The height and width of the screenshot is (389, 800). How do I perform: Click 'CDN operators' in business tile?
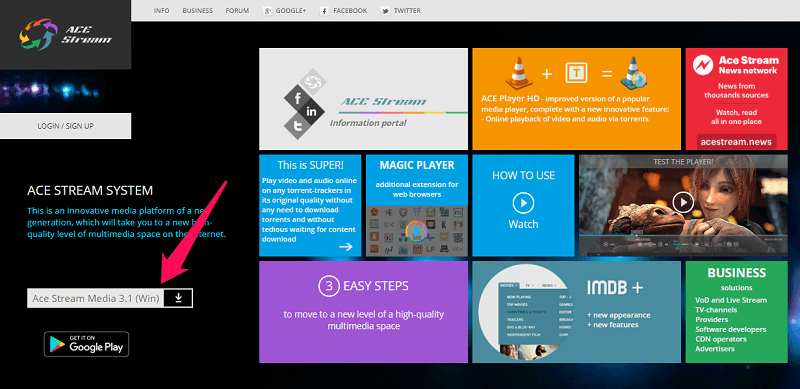720,339
